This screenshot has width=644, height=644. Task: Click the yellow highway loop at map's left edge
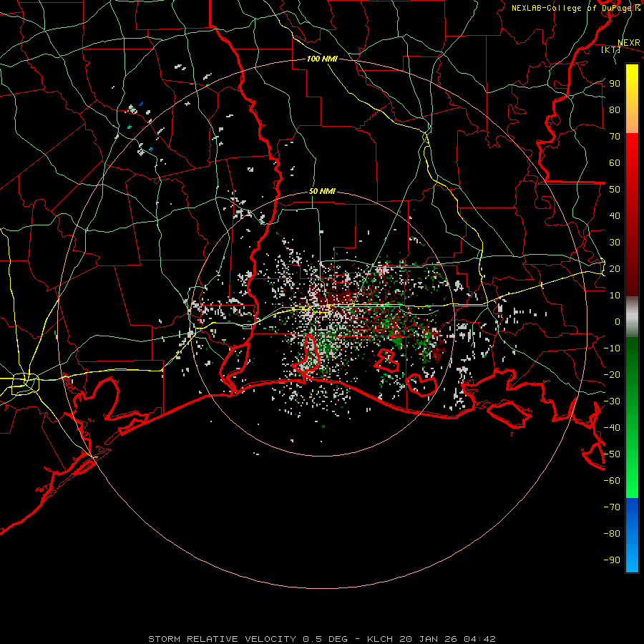click(24, 384)
